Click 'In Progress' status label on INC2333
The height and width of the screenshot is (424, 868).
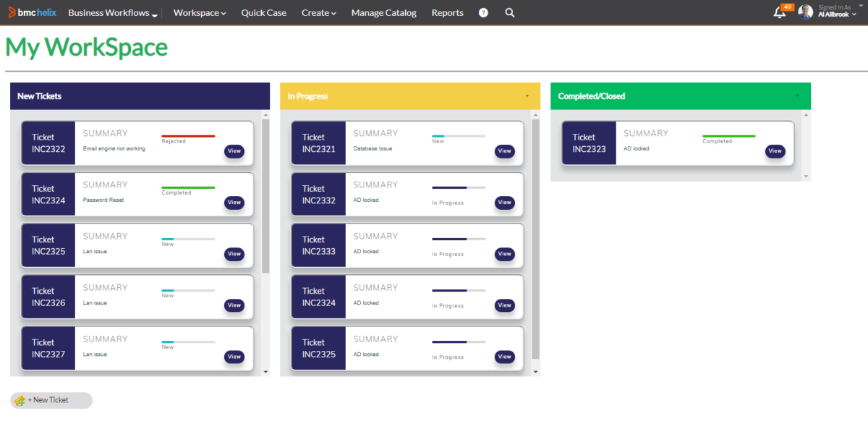tap(448, 255)
